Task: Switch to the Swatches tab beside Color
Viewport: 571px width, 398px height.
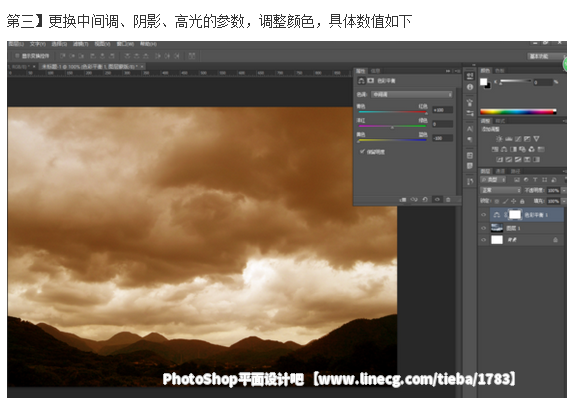Action: pos(500,71)
